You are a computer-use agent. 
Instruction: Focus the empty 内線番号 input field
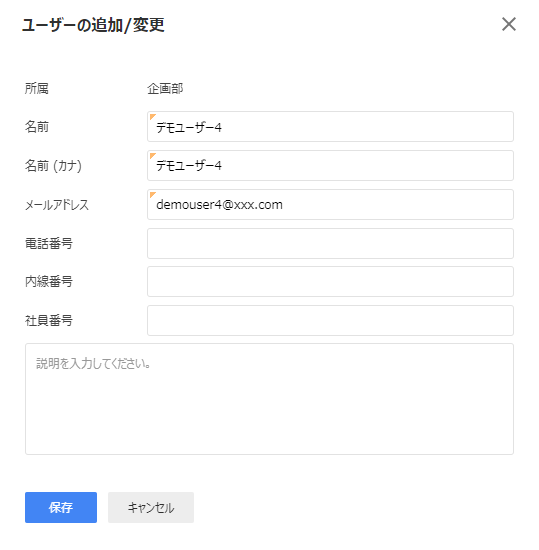330,281
